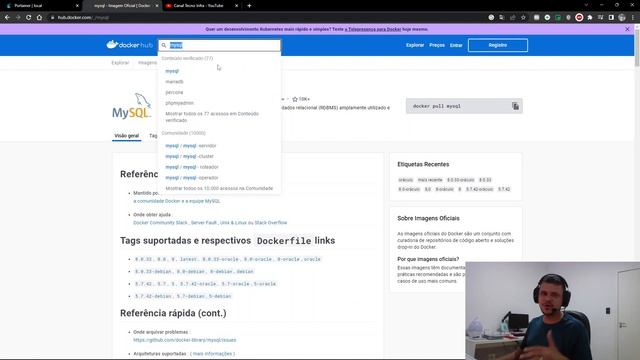640x360 pixels.
Task: Click the mais recente tag chip
Action: [x=430, y=180]
